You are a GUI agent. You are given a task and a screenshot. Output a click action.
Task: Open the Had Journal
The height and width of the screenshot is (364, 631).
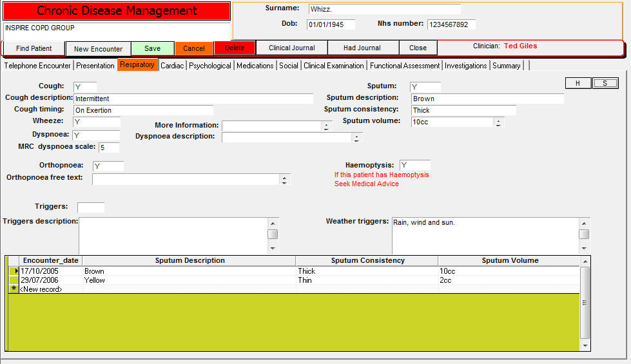[x=362, y=48]
